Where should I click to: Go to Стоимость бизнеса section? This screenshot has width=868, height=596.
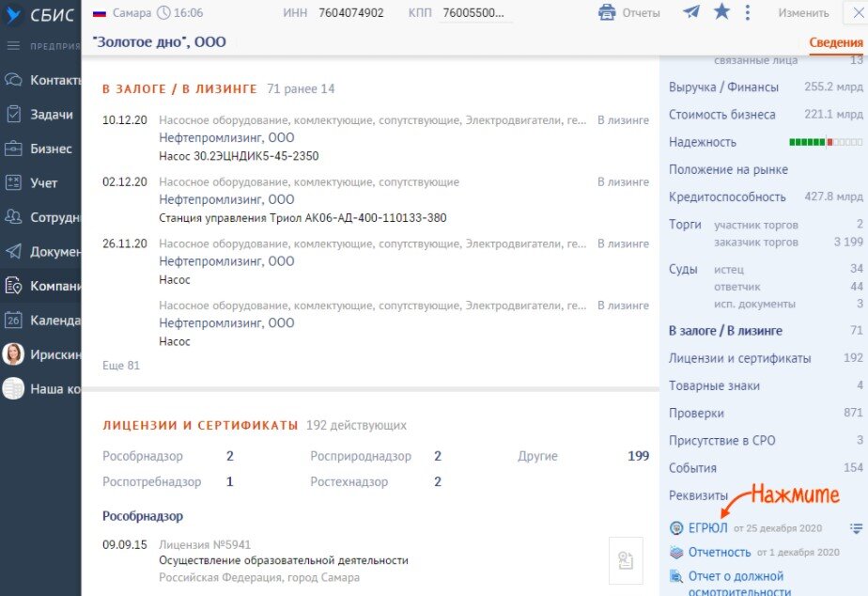tap(721, 115)
